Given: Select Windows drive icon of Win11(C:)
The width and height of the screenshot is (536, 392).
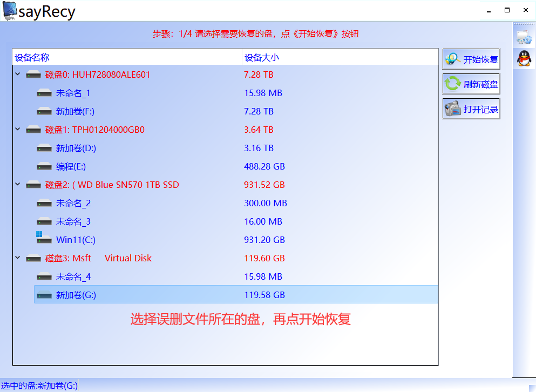Looking at the screenshot, I should pyautogui.click(x=44, y=238).
